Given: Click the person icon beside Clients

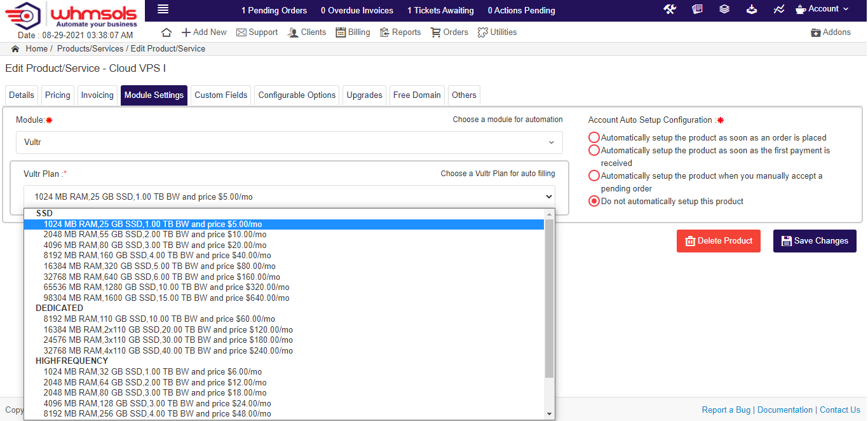Looking at the screenshot, I should (294, 32).
